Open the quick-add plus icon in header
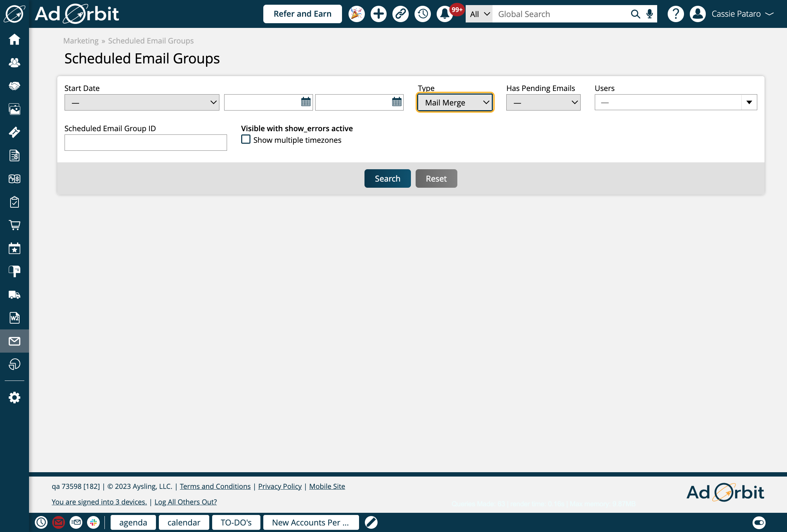787x532 pixels. pyautogui.click(x=378, y=14)
